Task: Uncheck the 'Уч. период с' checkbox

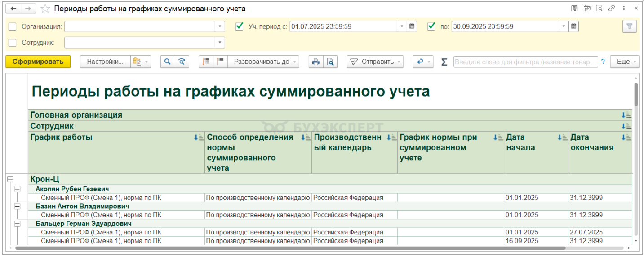Action: [240, 26]
